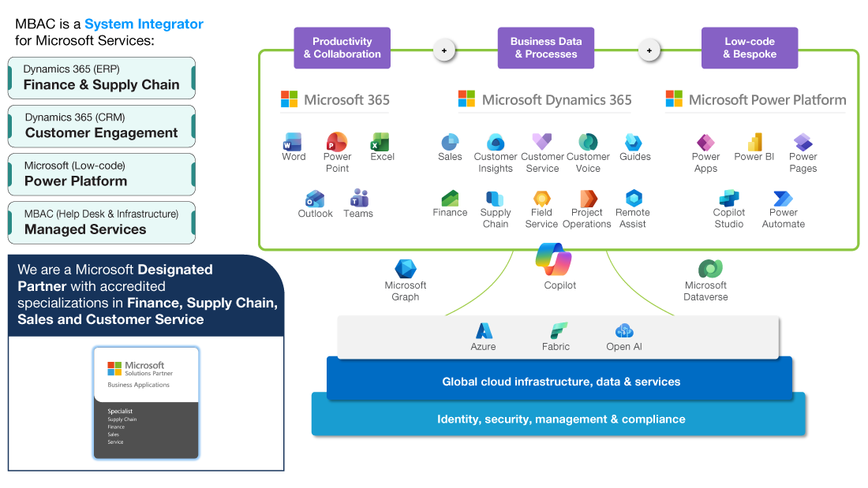
Task: Click the Word icon
Action: click(292, 142)
